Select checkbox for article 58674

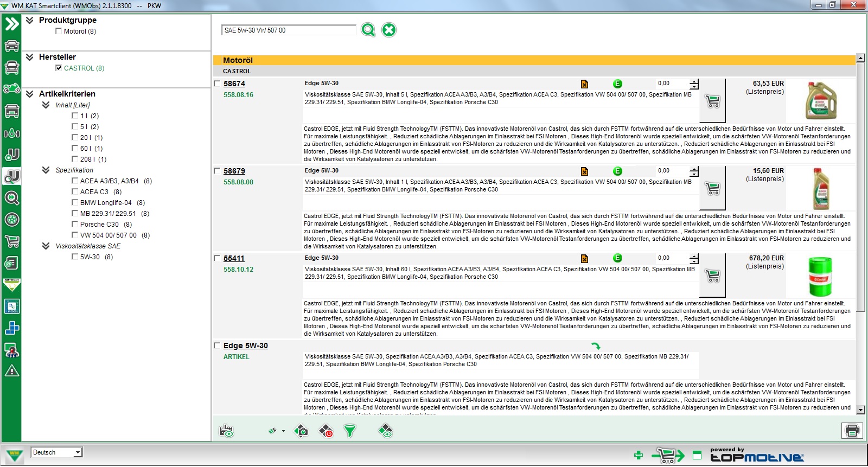tap(217, 84)
